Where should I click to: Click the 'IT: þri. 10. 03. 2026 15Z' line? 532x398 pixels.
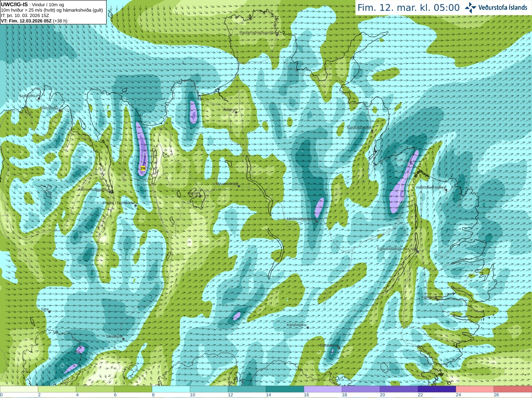(x=25, y=15)
